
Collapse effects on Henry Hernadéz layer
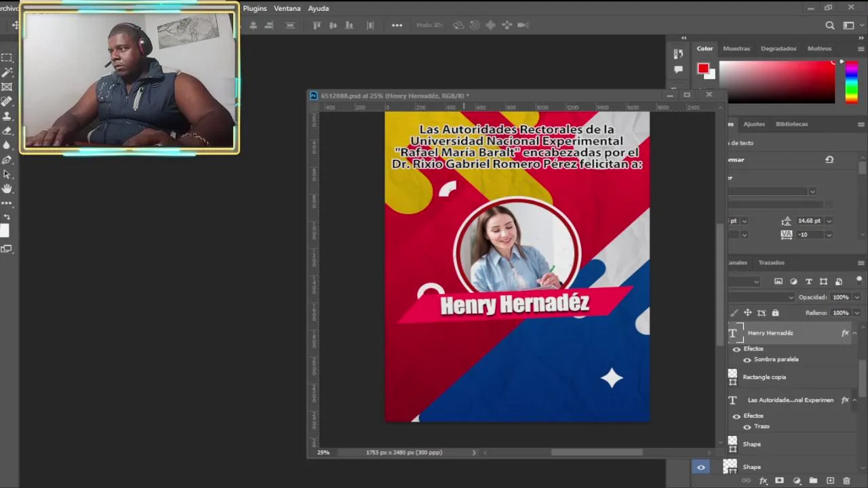pyautogui.click(x=854, y=333)
